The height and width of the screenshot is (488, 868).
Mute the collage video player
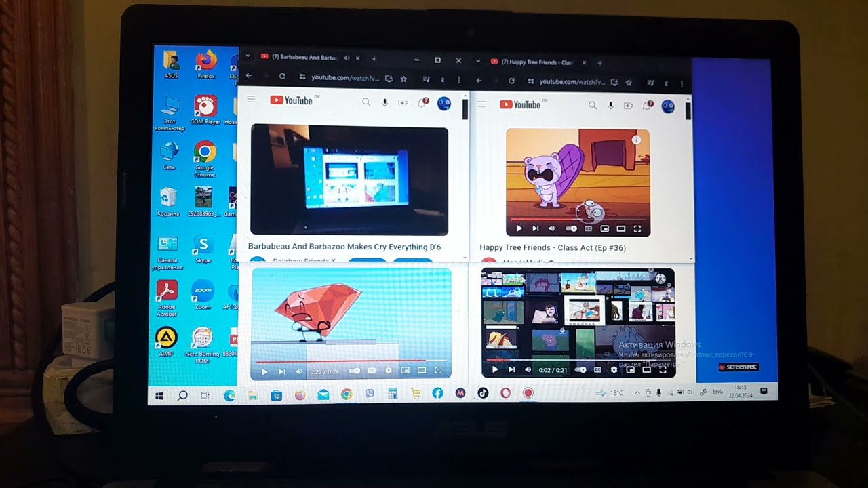[527, 370]
